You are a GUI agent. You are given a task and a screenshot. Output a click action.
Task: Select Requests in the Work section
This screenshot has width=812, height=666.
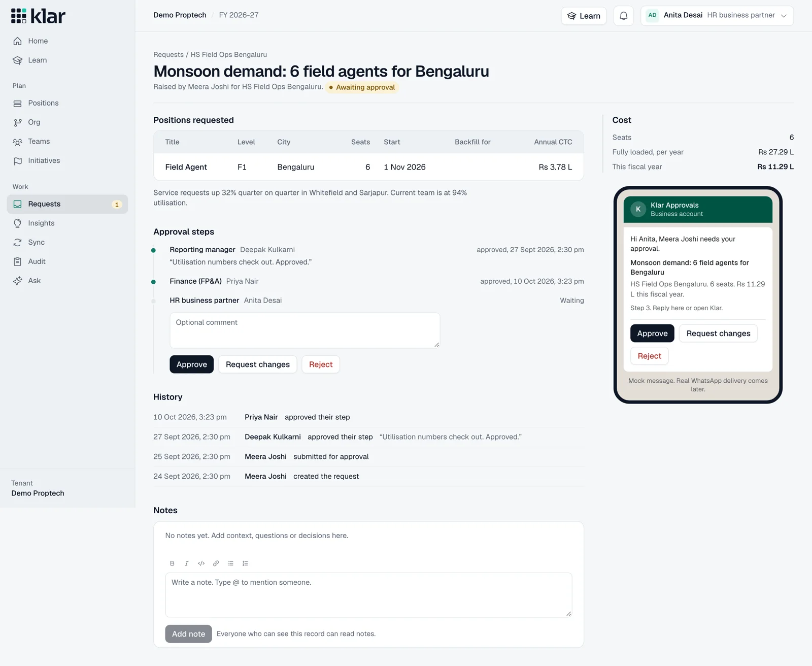[67, 204]
